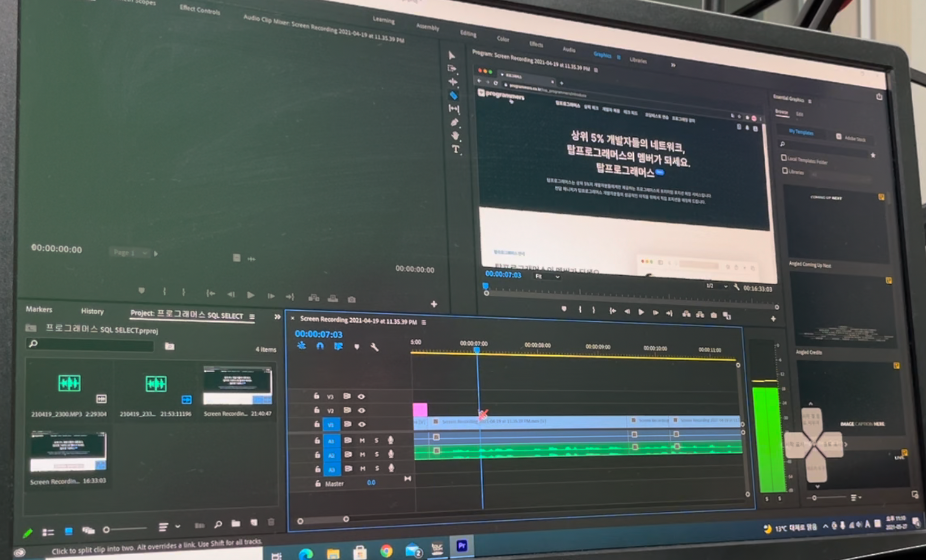The height and width of the screenshot is (560, 926).
Task: Switch Project panel to list view
Action: pos(48,532)
